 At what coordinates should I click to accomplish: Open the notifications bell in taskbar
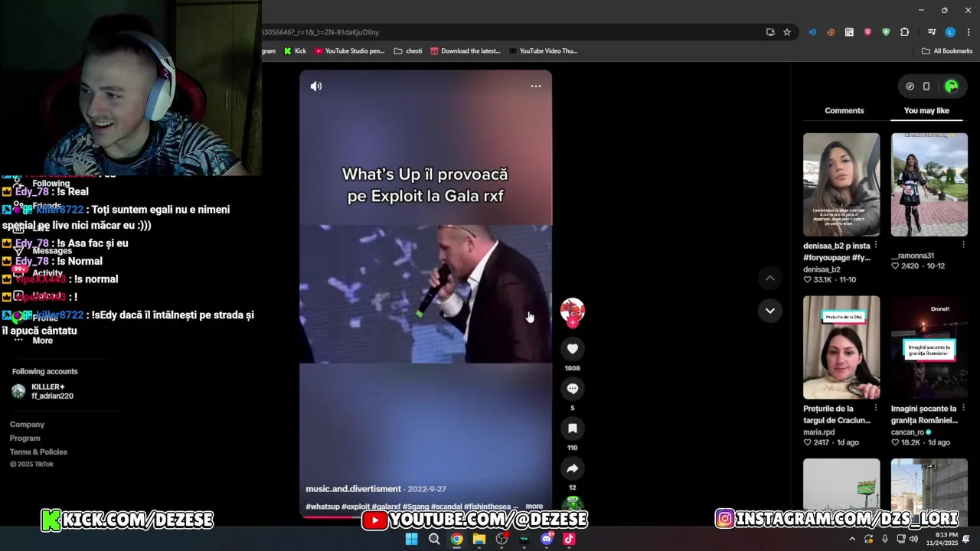tap(966, 539)
